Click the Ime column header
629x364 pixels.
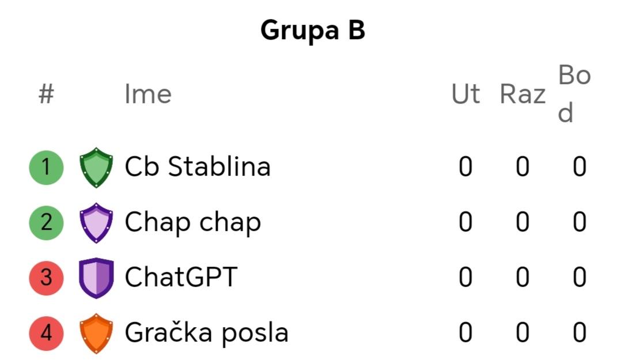148,94
